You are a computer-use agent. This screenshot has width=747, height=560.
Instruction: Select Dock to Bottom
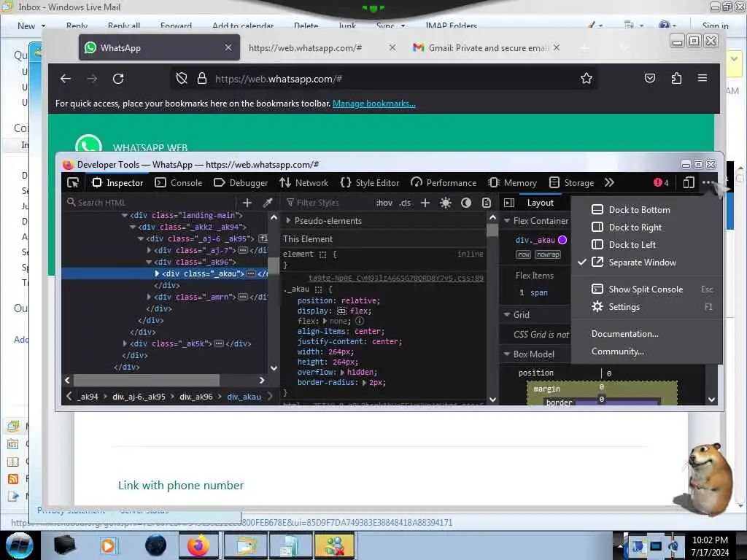(639, 209)
